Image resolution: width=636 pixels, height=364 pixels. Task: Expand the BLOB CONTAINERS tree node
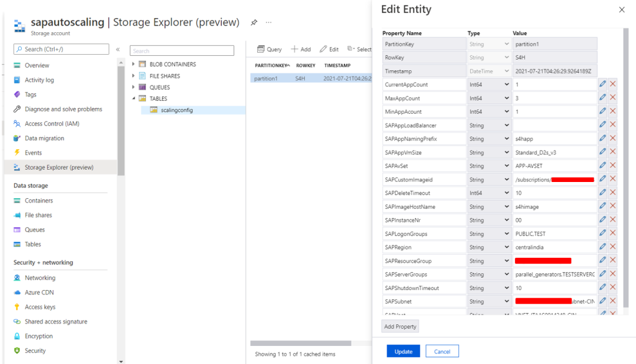(134, 64)
